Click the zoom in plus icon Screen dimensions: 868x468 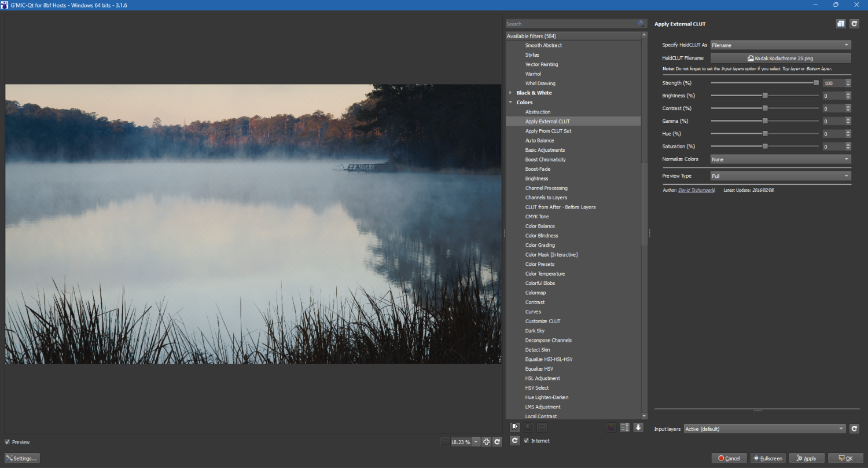(487, 442)
